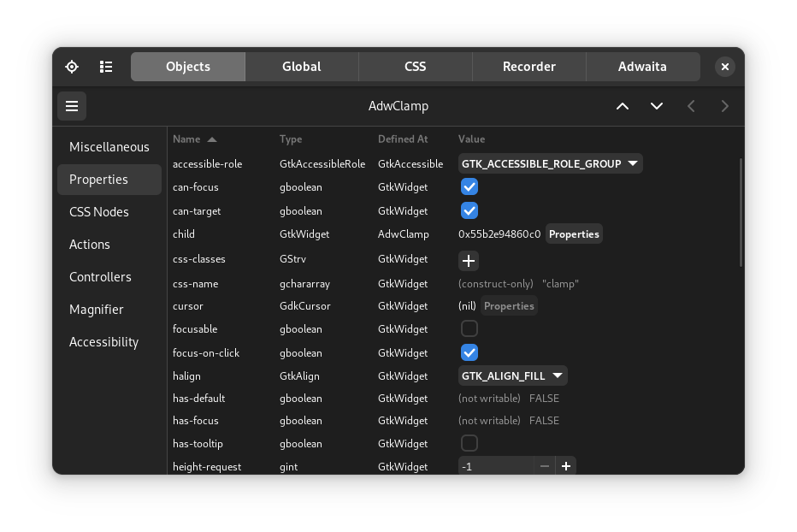797x532 pixels.
Task: Click the up chevron to navigate objects
Action: pyautogui.click(x=623, y=106)
